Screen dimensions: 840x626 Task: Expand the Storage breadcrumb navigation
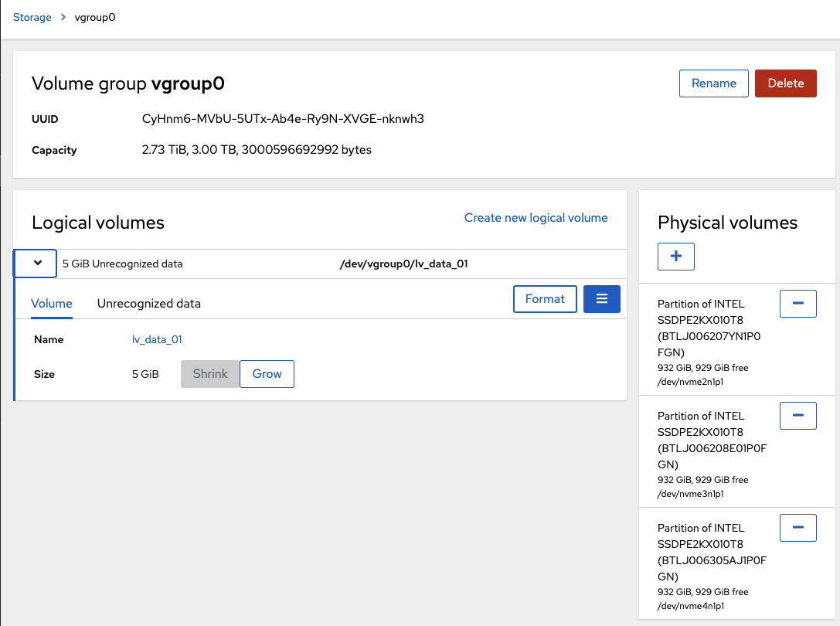click(x=32, y=17)
